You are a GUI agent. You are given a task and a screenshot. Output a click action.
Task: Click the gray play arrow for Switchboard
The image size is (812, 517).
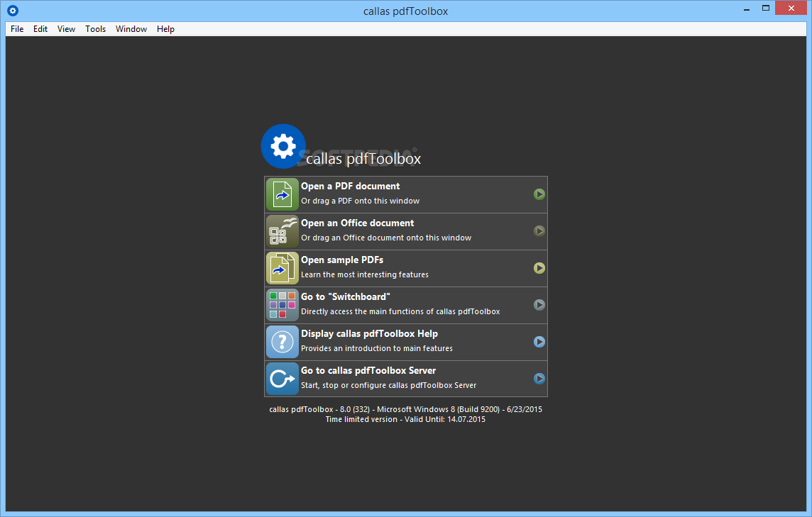point(539,305)
